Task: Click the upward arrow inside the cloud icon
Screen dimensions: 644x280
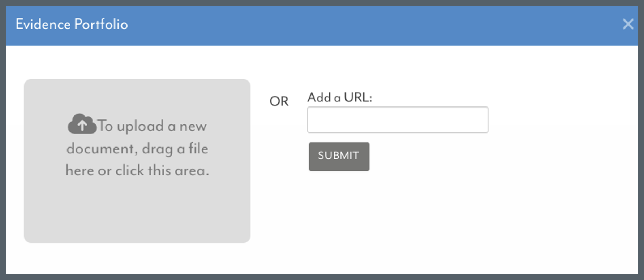Action: [x=82, y=126]
